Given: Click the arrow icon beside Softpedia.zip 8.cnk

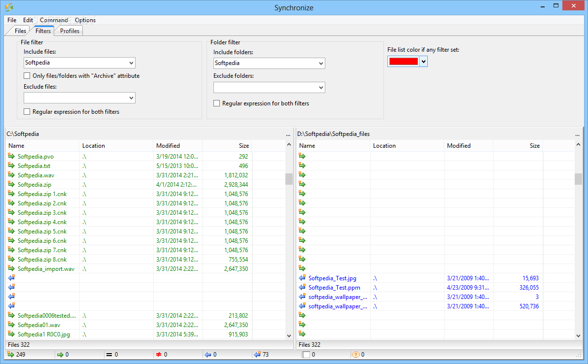Looking at the screenshot, I should pos(11,259).
